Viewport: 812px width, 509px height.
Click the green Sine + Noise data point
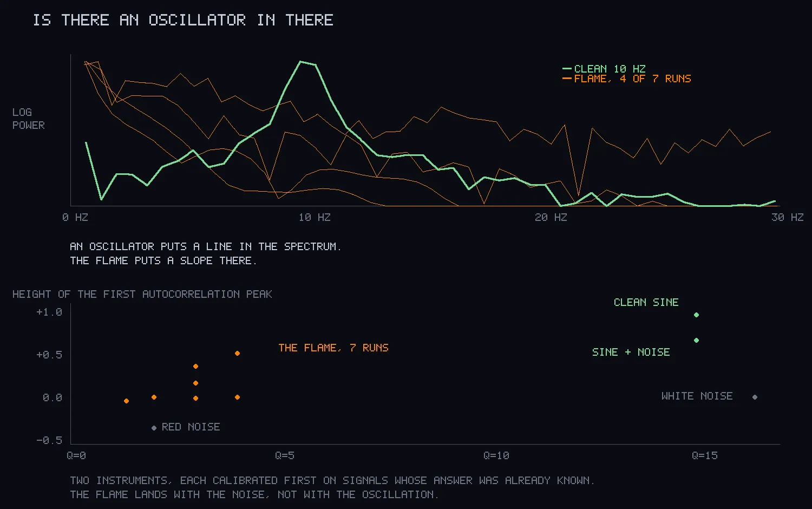point(697,340)
